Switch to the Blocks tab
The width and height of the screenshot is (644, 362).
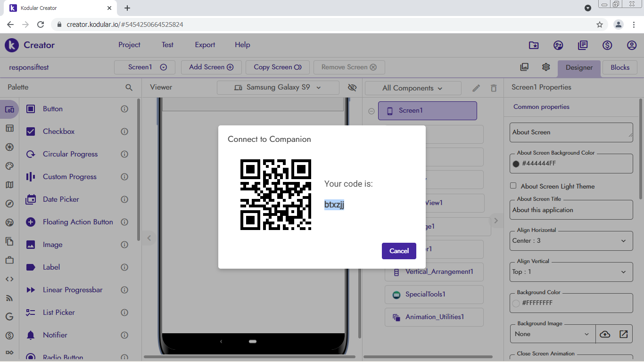coord(619,67)
